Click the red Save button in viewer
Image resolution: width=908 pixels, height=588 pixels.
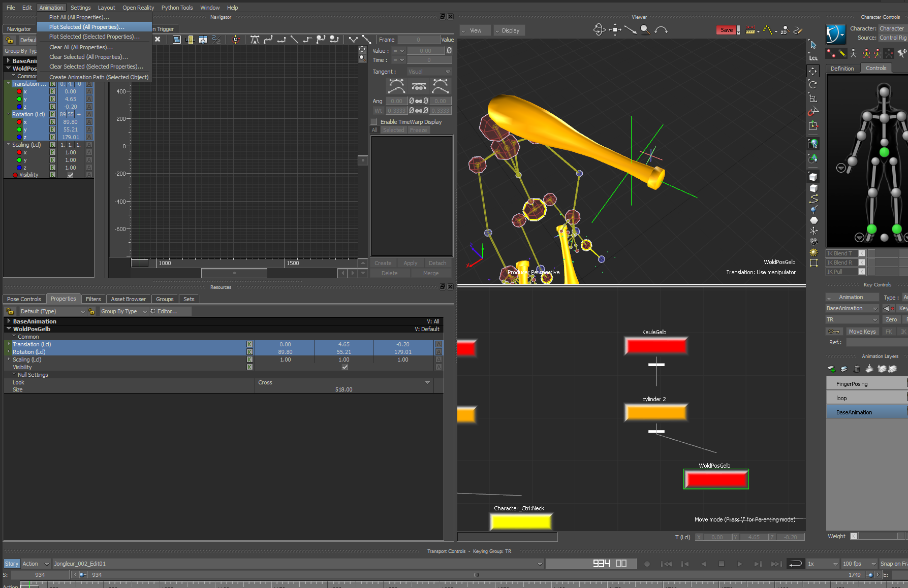tap(727, 30)
